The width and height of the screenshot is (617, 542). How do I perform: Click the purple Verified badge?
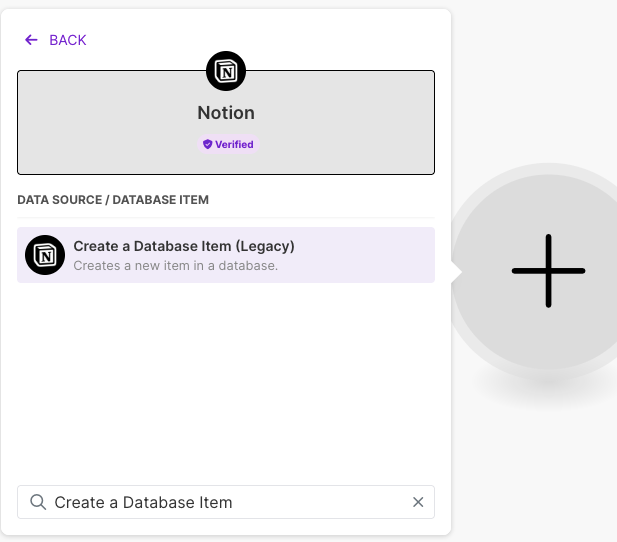(228, 144)
